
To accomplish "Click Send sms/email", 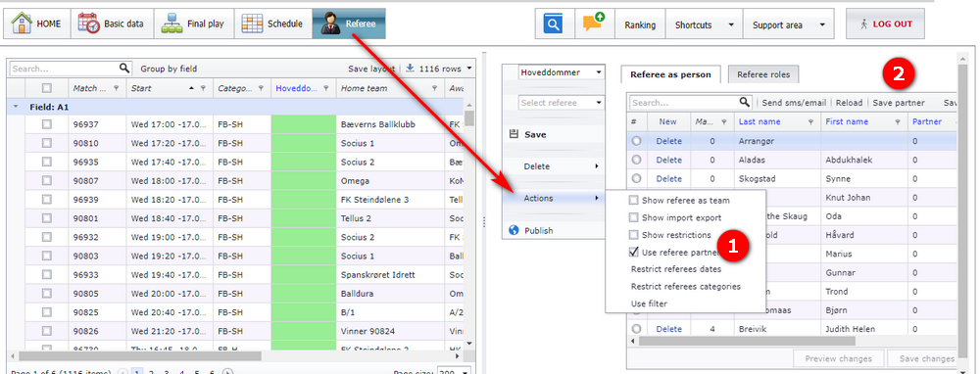I will click(794, 103).
